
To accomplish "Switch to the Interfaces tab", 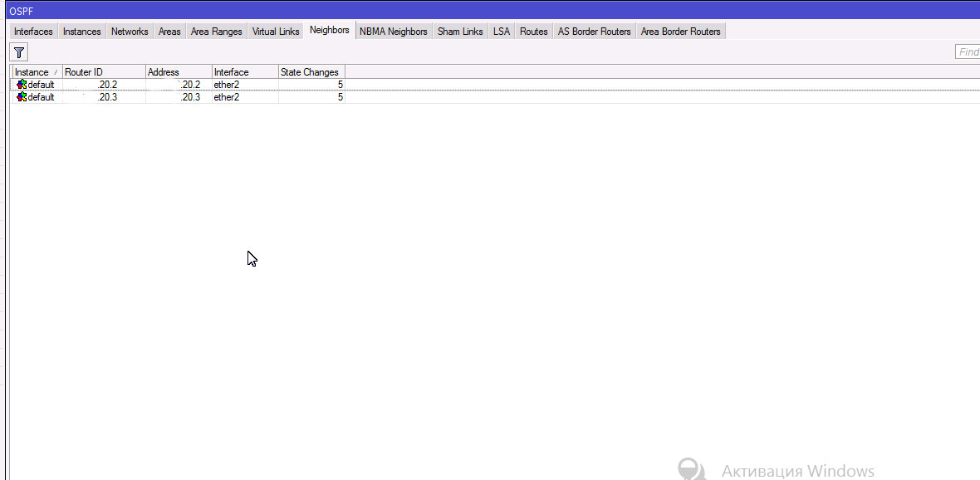I will click(x=34, y=32).
